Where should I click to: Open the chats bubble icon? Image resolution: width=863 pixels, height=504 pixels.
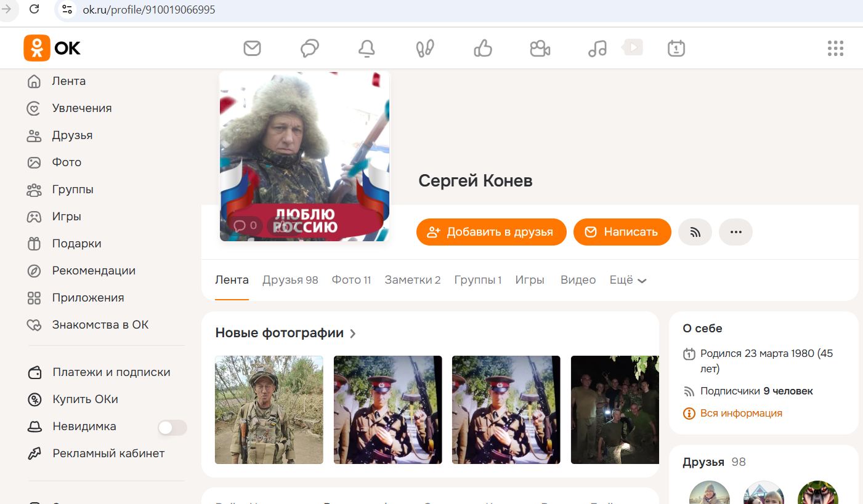coord(309,47)
